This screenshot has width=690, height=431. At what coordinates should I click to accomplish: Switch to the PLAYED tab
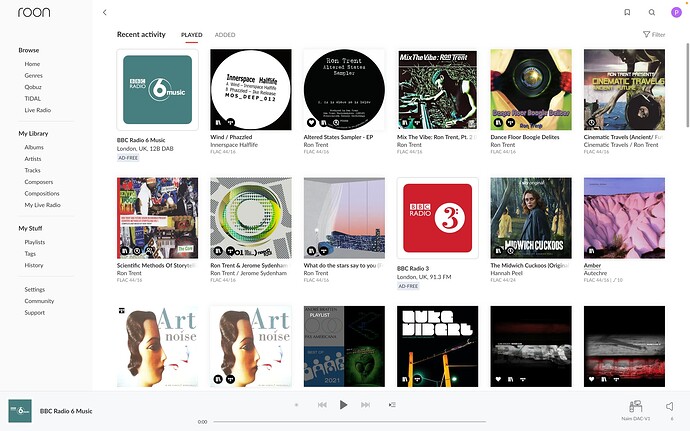[x=191, y=35]
